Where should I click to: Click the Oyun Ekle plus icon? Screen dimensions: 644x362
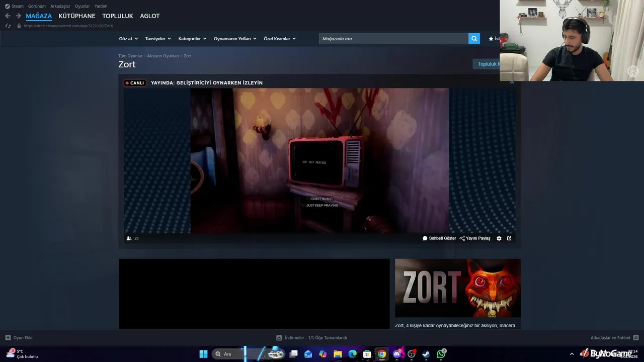point(8,338)
